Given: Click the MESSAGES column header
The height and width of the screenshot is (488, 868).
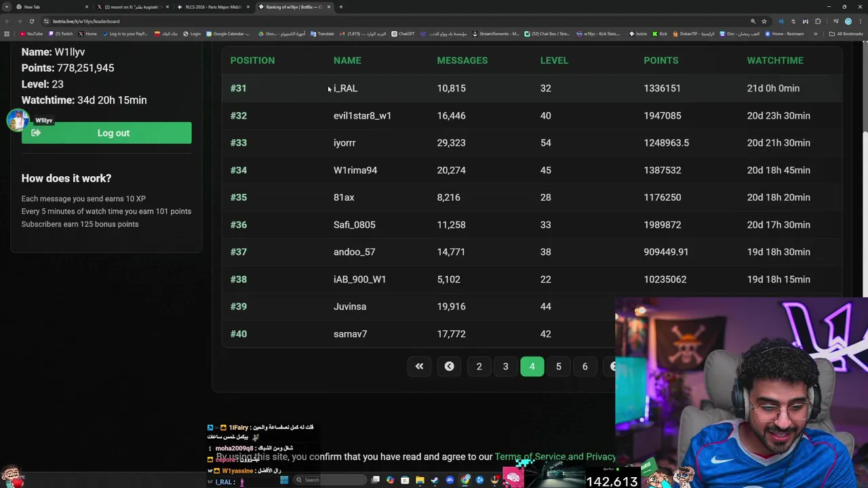Looking at the screenshot, I should coord(462,60).
